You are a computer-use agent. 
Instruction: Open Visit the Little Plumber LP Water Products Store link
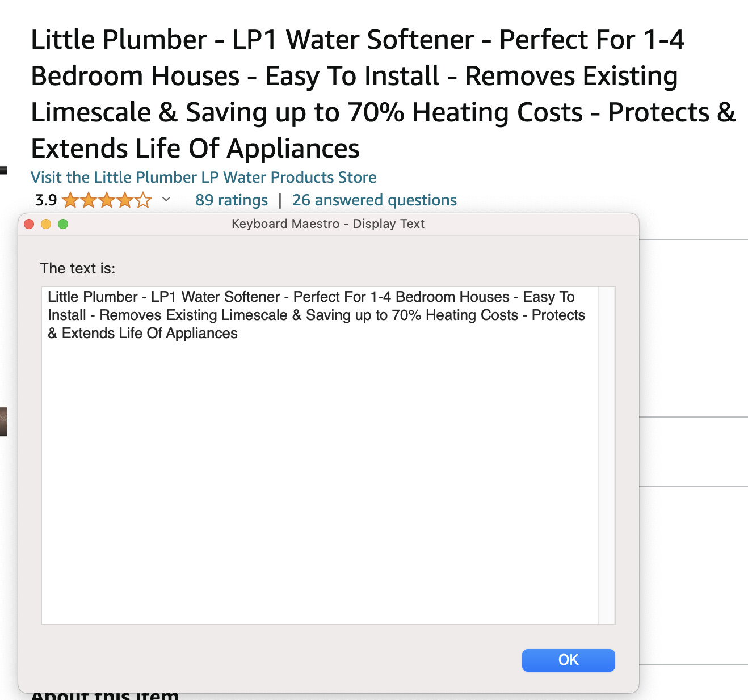coord(203,177)
